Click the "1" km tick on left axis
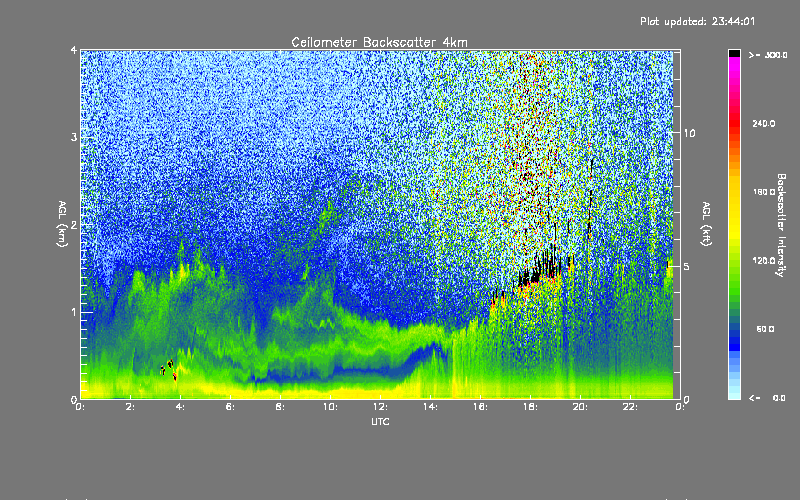800x500 pixels. [x=73, y=312]
